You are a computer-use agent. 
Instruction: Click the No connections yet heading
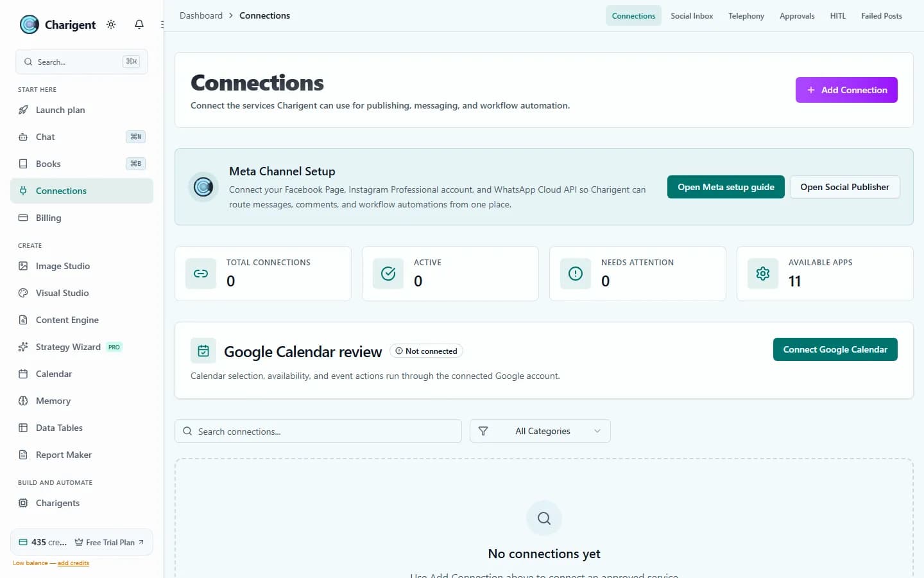tap(544, 554)
